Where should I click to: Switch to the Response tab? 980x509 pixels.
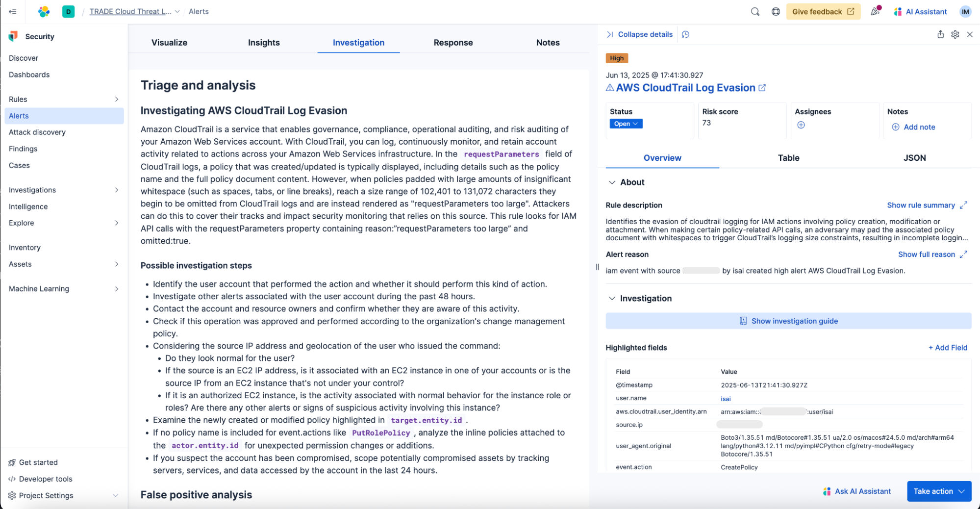point(453,43)
